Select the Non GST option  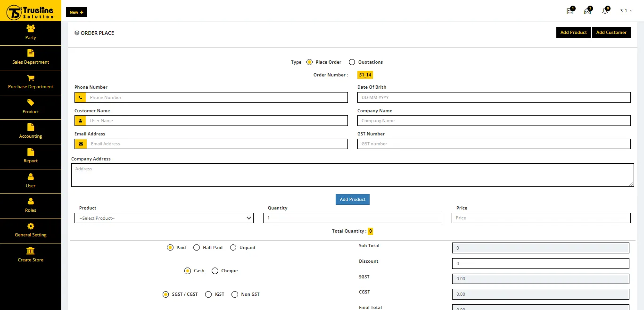tap(235, 294)
